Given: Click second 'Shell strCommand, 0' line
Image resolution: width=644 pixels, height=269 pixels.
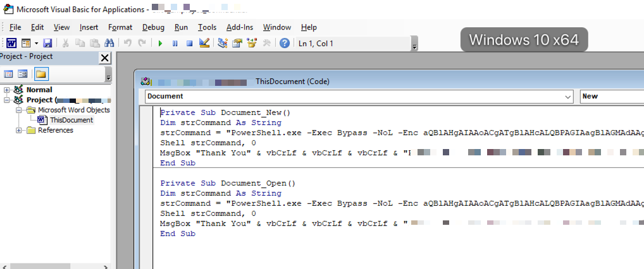Looking at the screenshot, I should (208, 213).
